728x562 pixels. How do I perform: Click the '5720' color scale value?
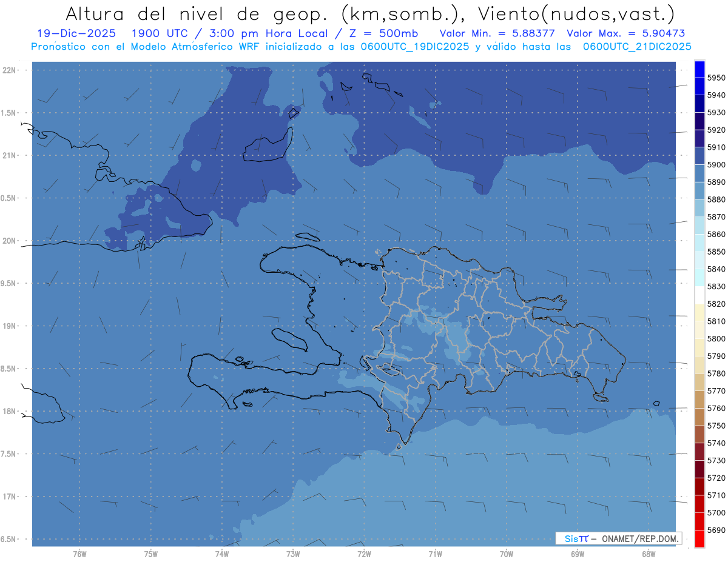[x=716, y=478]
